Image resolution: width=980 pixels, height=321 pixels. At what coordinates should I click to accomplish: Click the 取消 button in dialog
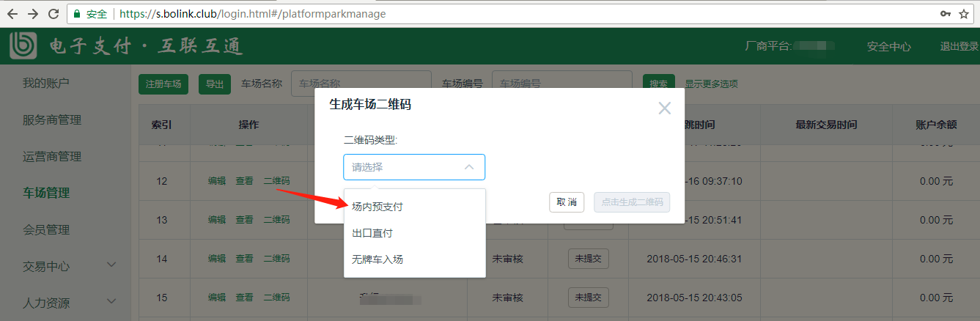[x=567, y=202]
